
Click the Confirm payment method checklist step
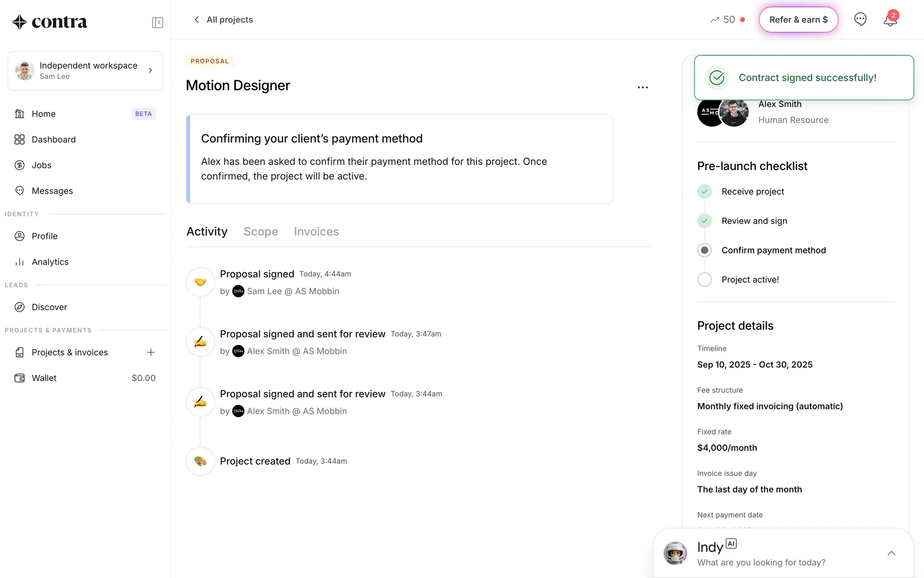point(773,250)
